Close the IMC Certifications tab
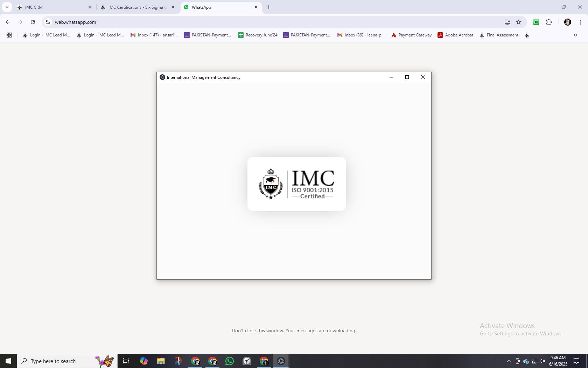This screenshot has width=588, height=368. click(173, 7)
